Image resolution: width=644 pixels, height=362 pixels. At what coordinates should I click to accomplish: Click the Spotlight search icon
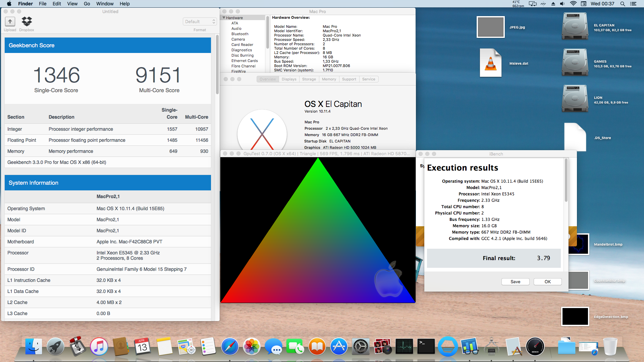coord(623,4)
